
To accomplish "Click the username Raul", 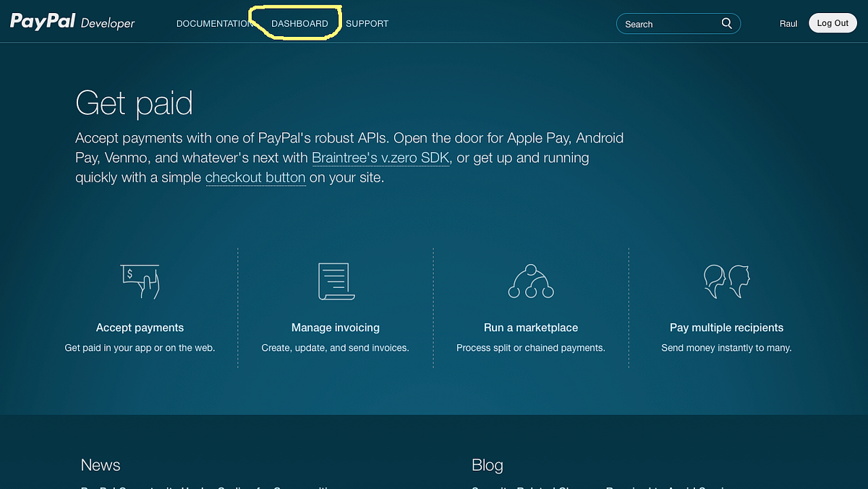I will (x=788, y=23).
